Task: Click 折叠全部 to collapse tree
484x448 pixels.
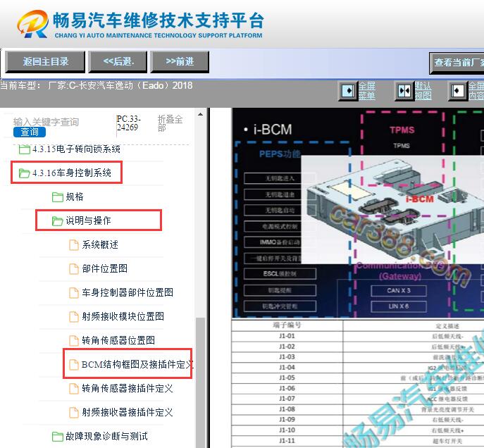Action: [170, 123]
